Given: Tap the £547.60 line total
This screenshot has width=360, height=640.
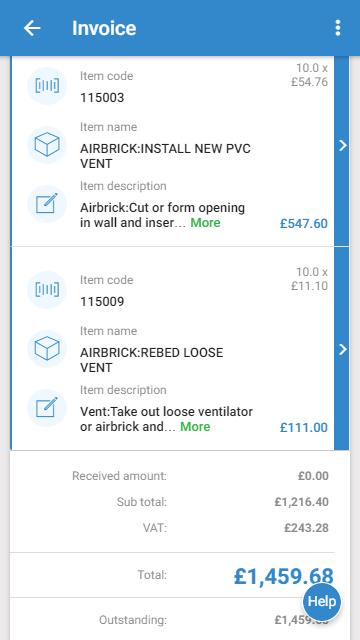Looking at the screenshot, I should tap(304, 224).
